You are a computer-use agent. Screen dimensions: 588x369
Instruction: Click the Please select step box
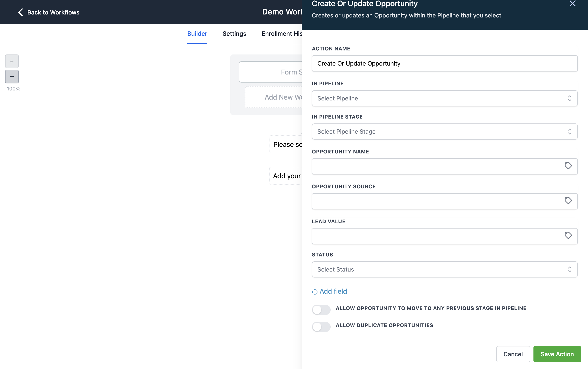286,144
